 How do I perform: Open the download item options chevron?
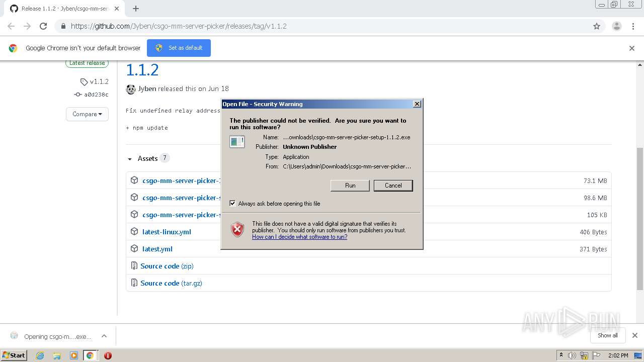coord(104,336)
